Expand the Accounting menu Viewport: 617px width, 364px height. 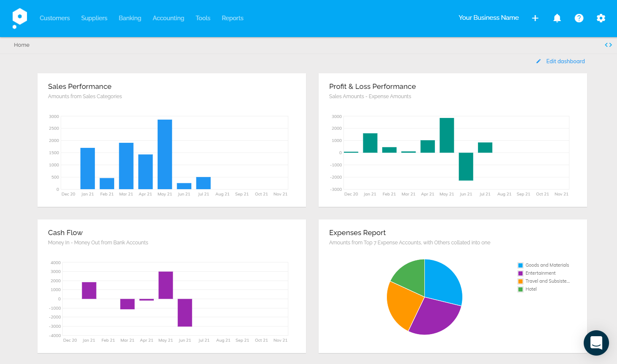pyautogui.click(x=168, y=18)
